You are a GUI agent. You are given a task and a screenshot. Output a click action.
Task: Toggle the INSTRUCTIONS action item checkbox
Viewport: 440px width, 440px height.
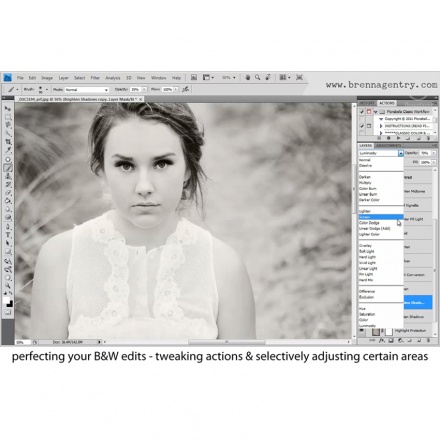[362, 126]
